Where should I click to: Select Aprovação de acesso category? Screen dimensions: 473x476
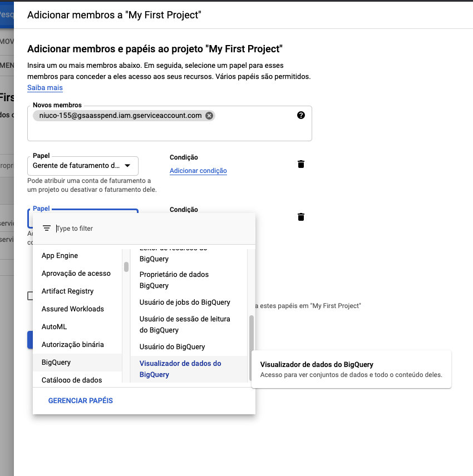point(77,274)
